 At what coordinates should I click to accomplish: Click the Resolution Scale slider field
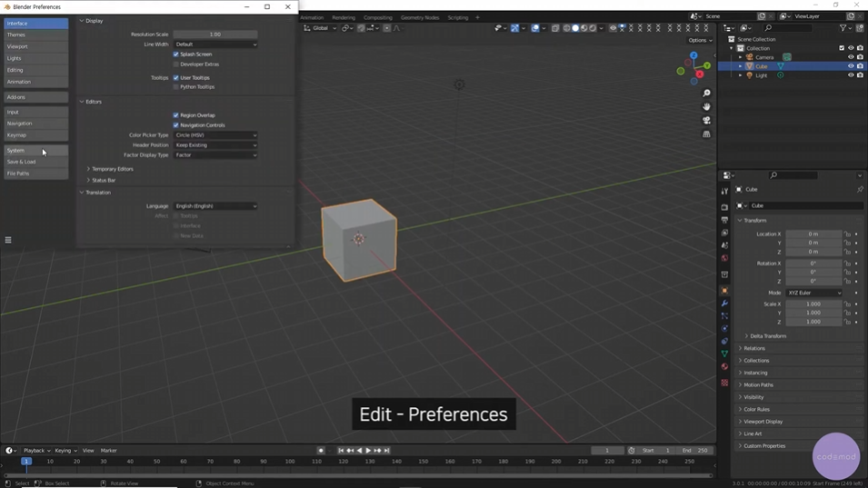point(215,35)
